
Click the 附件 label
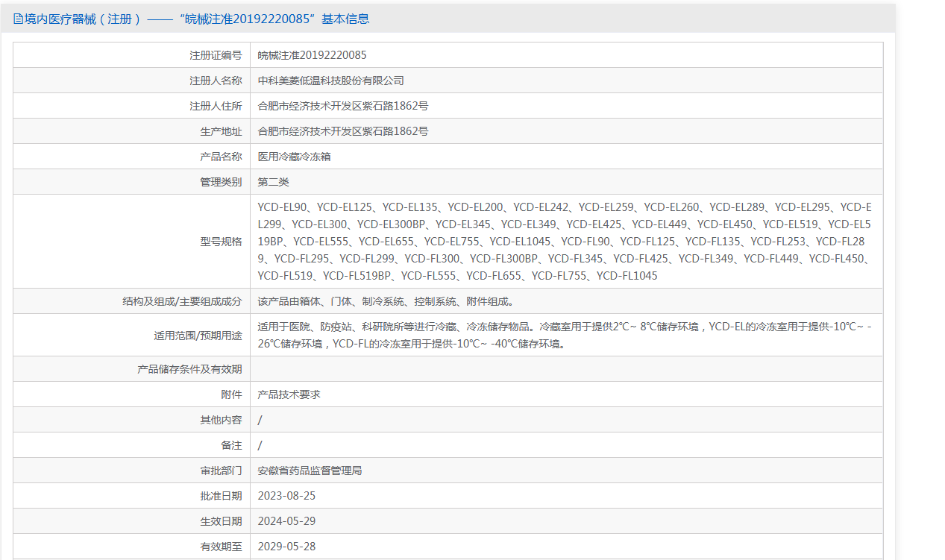232,394
